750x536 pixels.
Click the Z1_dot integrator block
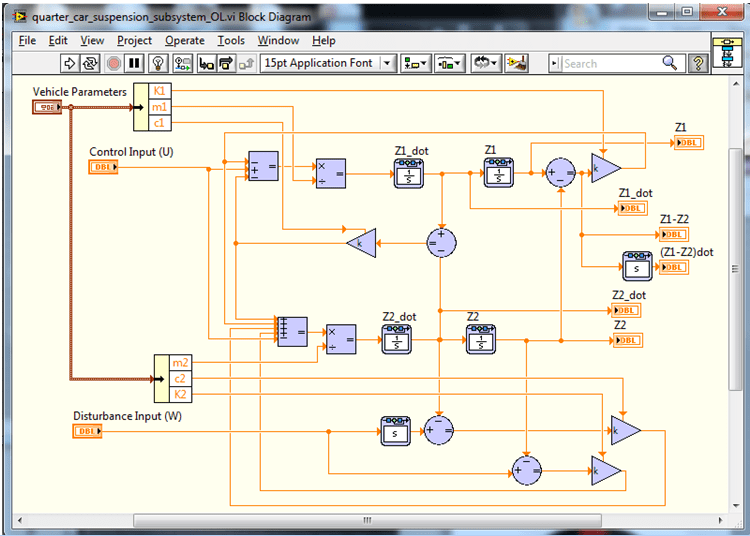coord(408,173)
